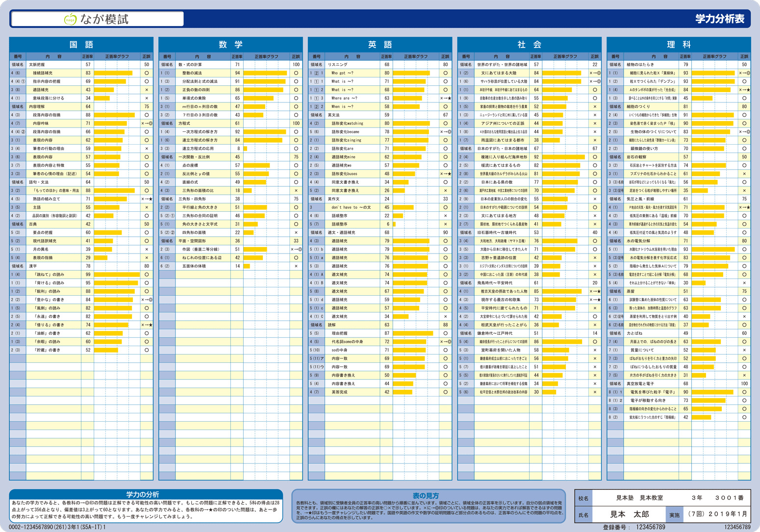The image size is (760, 532).
Task: Click the student name 見本 太郎
Action: pos(630,514)
